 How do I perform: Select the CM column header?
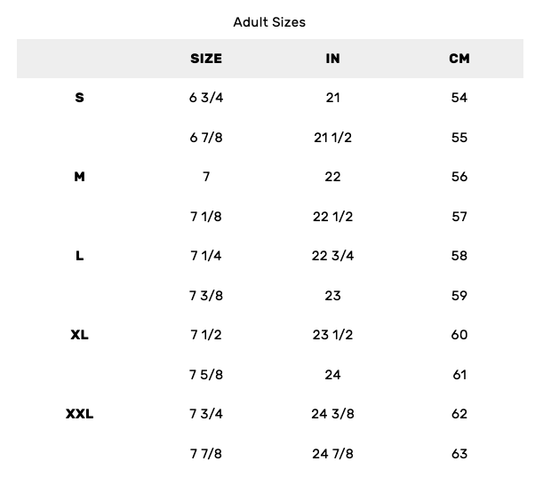tap(459, 58)
